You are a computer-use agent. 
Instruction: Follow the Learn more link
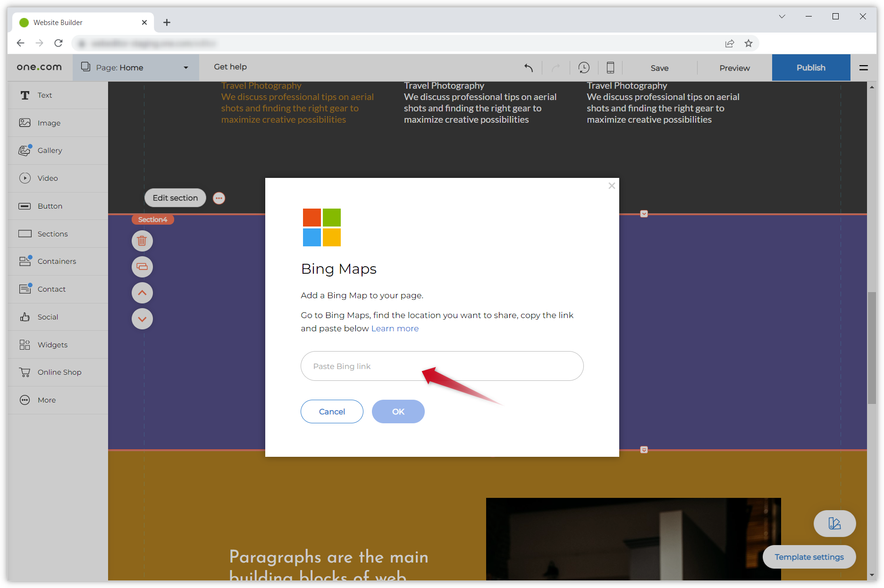pos(395,328)
